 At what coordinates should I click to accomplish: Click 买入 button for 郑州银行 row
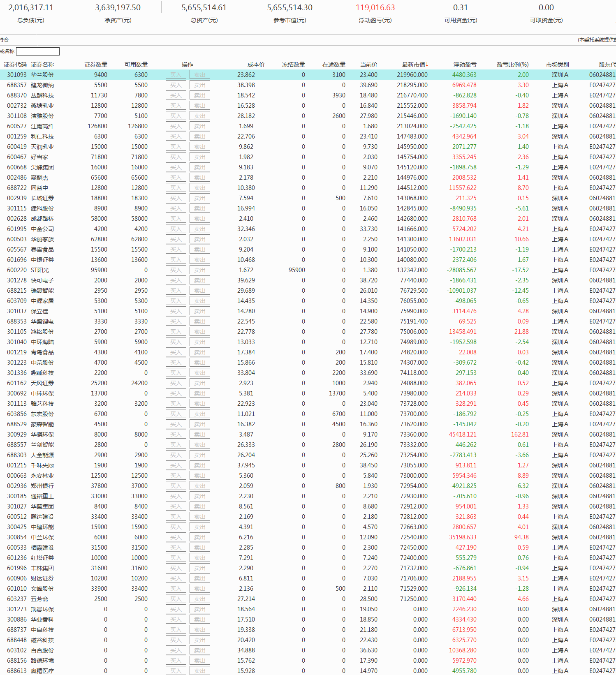176,486
